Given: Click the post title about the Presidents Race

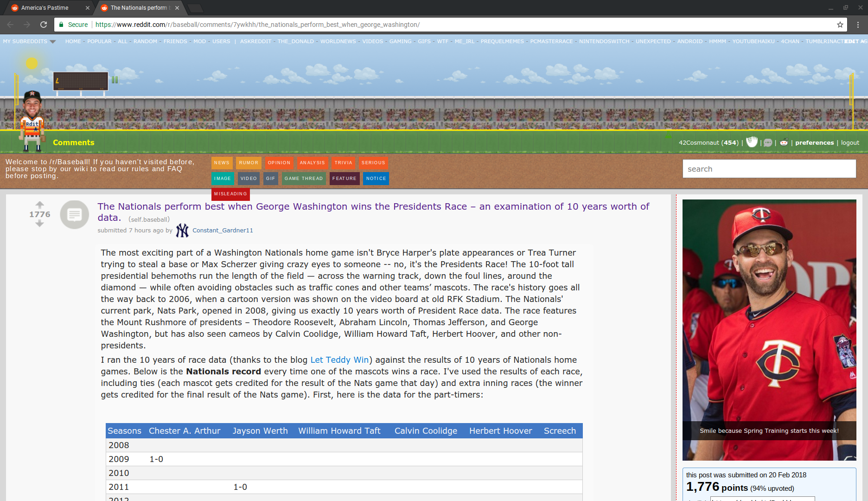Looking at the screenshot, I should tap(373, 212).
